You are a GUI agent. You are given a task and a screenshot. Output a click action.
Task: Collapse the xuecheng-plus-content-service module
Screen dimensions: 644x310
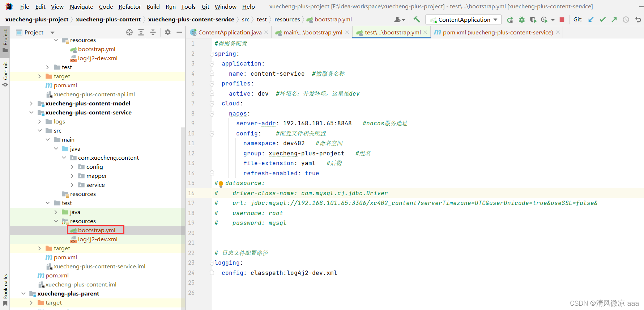coord(31,113)
